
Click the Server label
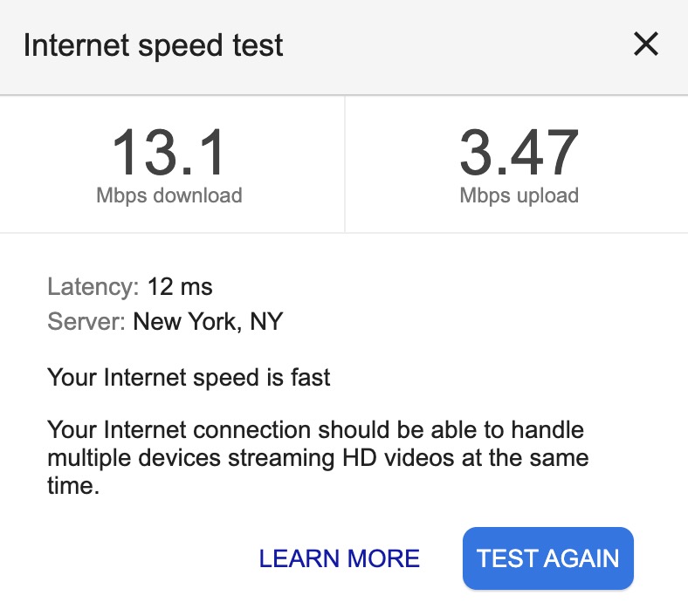coord(86,322)
